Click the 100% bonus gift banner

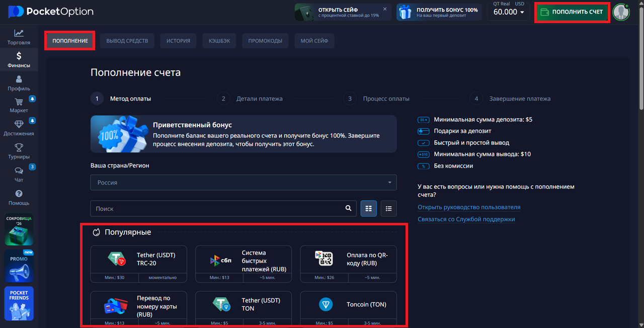tap(438, 12)
